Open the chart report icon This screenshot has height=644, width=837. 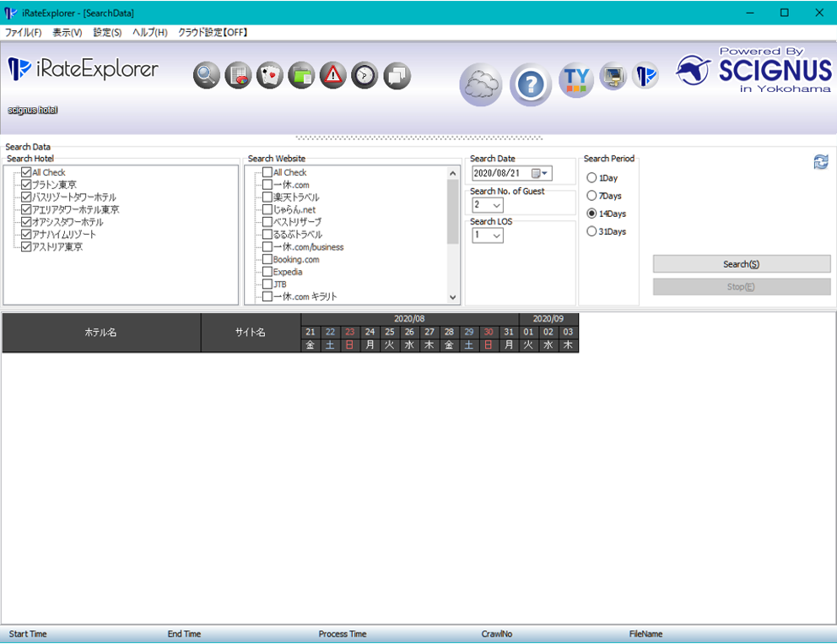click(238, 76)
